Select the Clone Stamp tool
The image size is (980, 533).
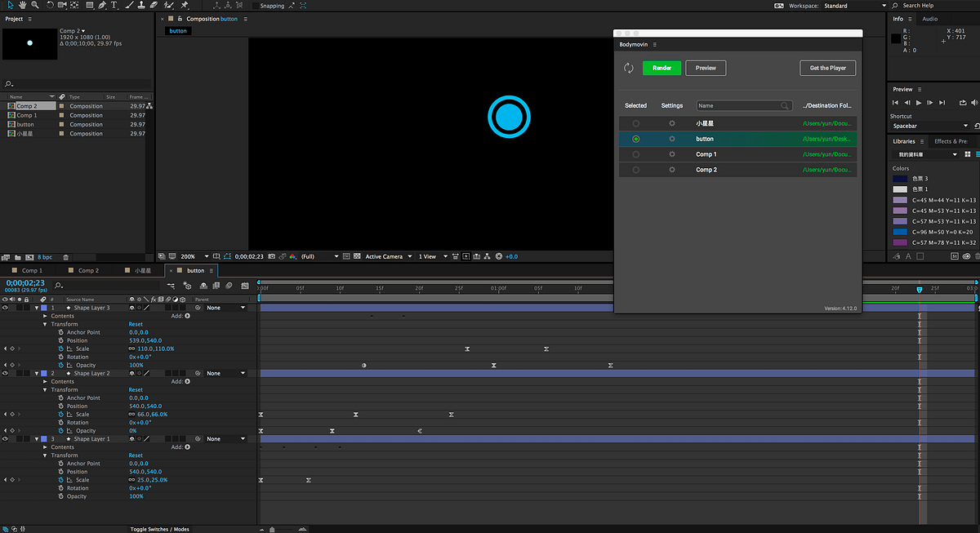pos(142,5)
